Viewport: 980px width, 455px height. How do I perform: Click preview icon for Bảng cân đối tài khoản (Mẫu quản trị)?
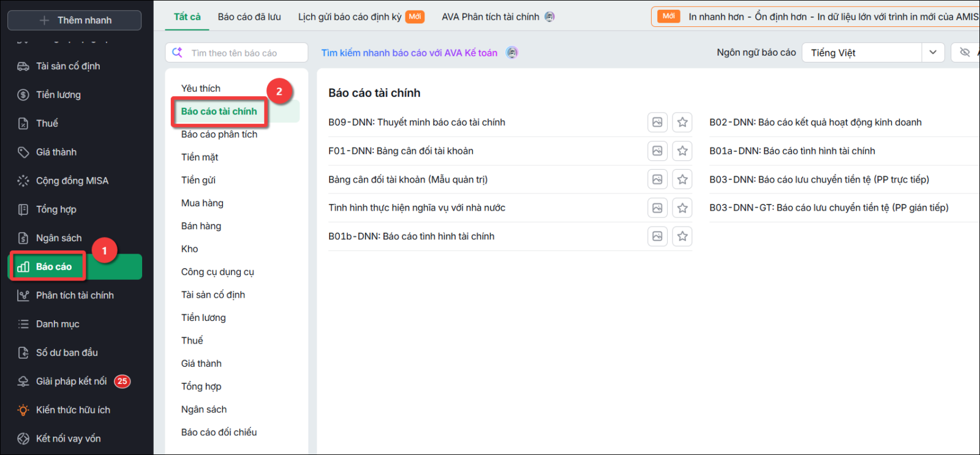point(657,179)
